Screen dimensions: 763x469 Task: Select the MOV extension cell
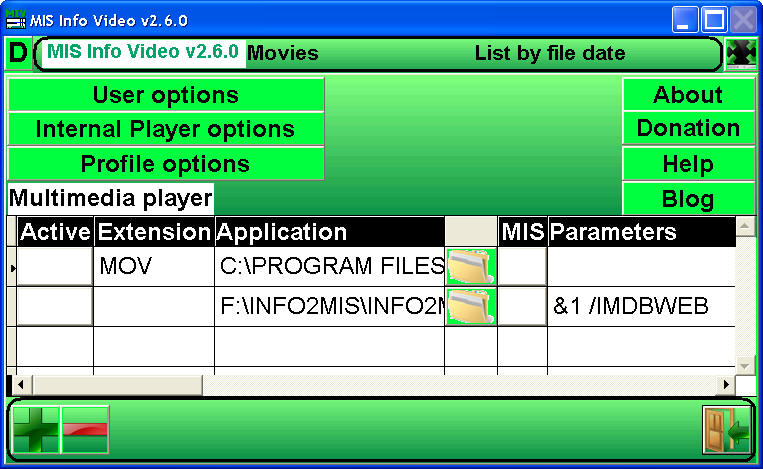point(154,266)
